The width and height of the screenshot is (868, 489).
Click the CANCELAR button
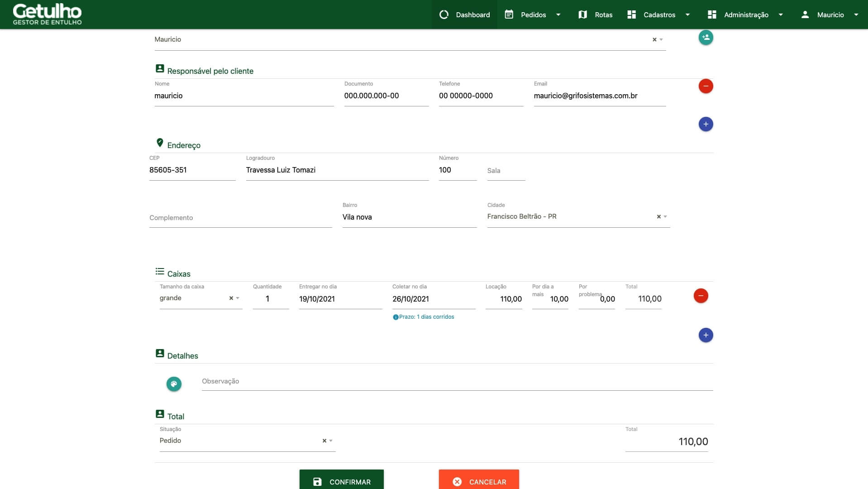click(x=479, y=480)
